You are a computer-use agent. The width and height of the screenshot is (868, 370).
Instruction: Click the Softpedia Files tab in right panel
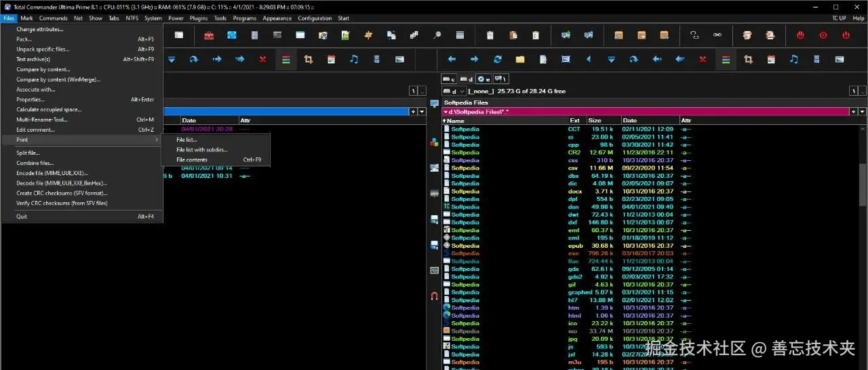click(466, 103)
